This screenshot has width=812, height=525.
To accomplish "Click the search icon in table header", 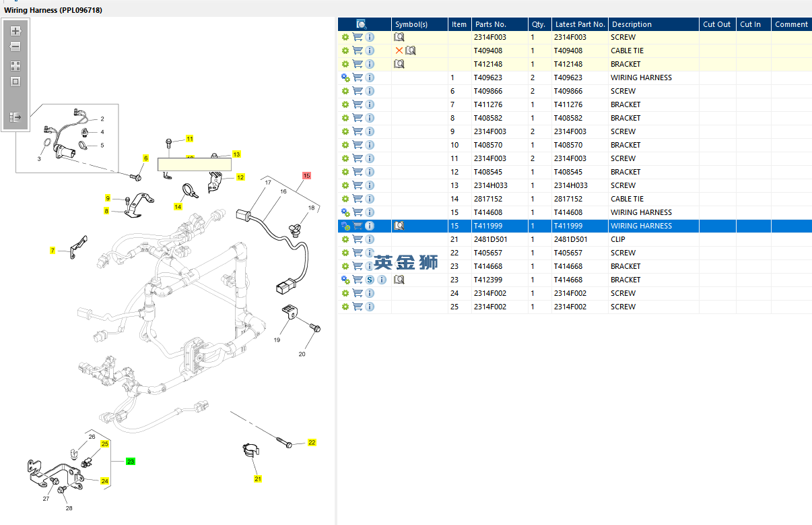I will (361, 24).
